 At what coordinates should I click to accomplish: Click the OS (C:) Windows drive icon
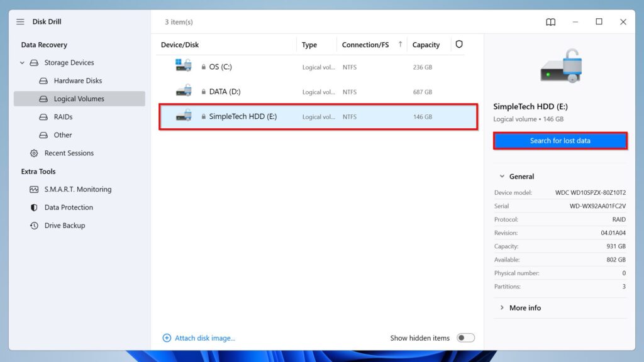click(x=183, y=66)
